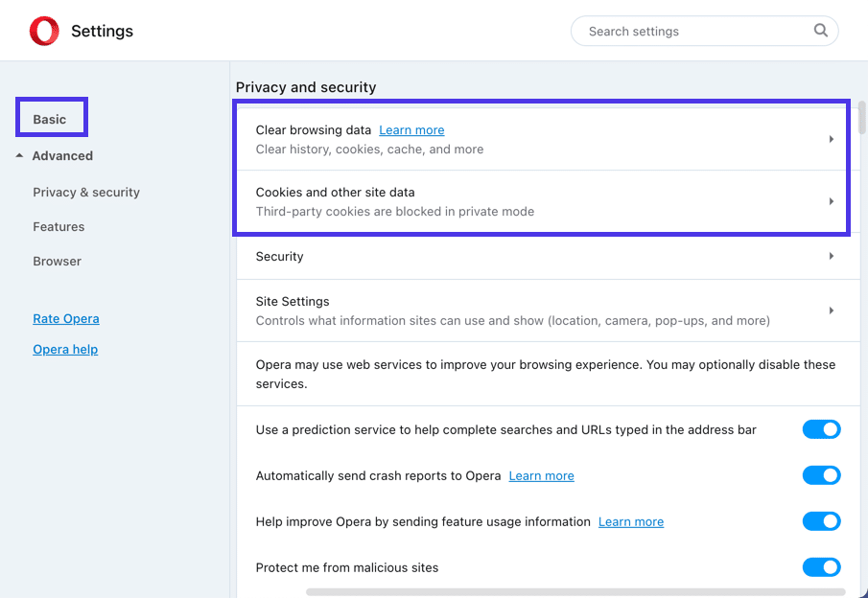Open Site Settings using its arrow
868x598 pixels.
pos(831,310)
